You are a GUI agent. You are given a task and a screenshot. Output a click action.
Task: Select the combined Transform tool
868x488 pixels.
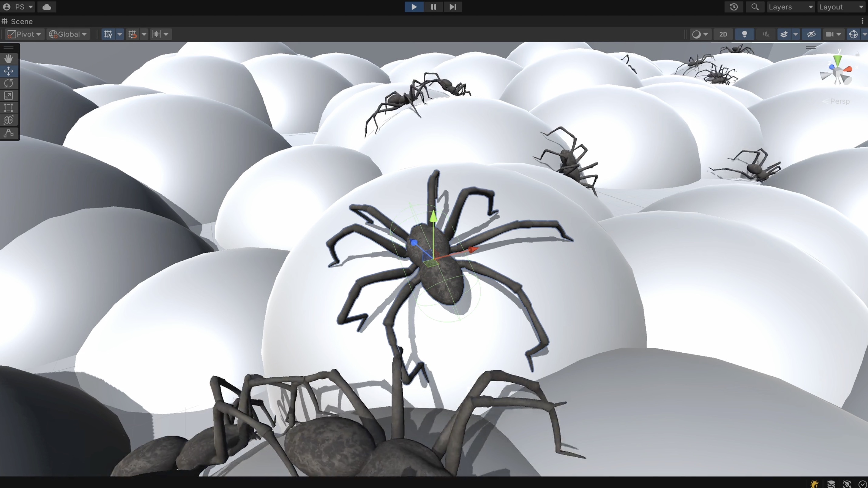click(x=9, y=120)
